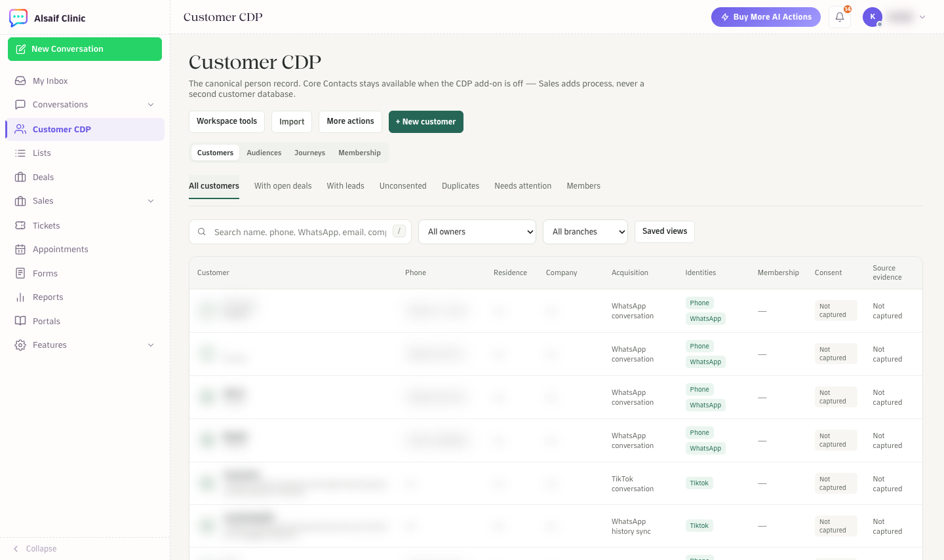
Task: Open the notifications bell icon
Action: coord(840,17)
